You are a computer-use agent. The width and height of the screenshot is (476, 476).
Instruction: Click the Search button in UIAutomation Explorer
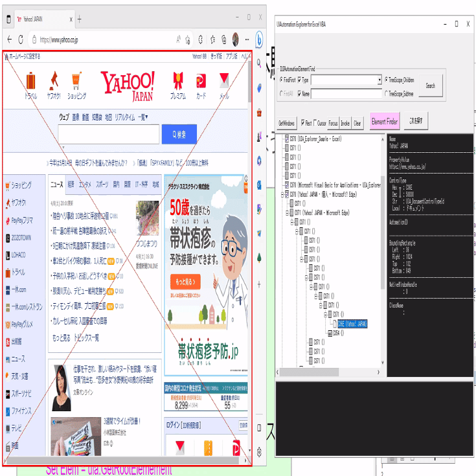point(431,85)
